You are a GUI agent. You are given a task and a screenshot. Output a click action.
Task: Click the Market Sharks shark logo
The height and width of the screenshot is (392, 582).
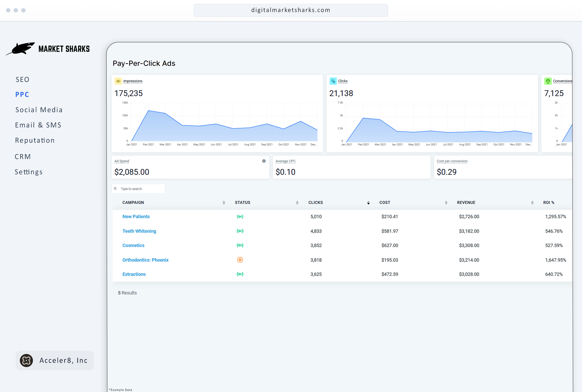(23, 48)
